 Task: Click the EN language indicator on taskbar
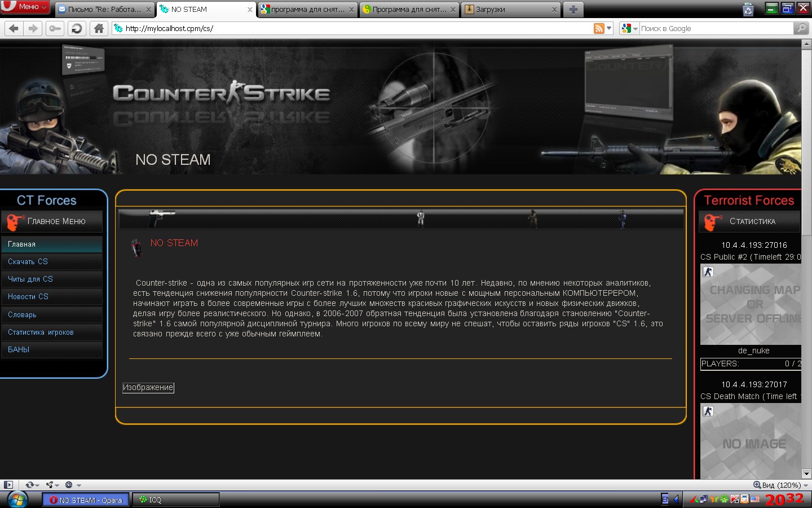coord(665,499)
